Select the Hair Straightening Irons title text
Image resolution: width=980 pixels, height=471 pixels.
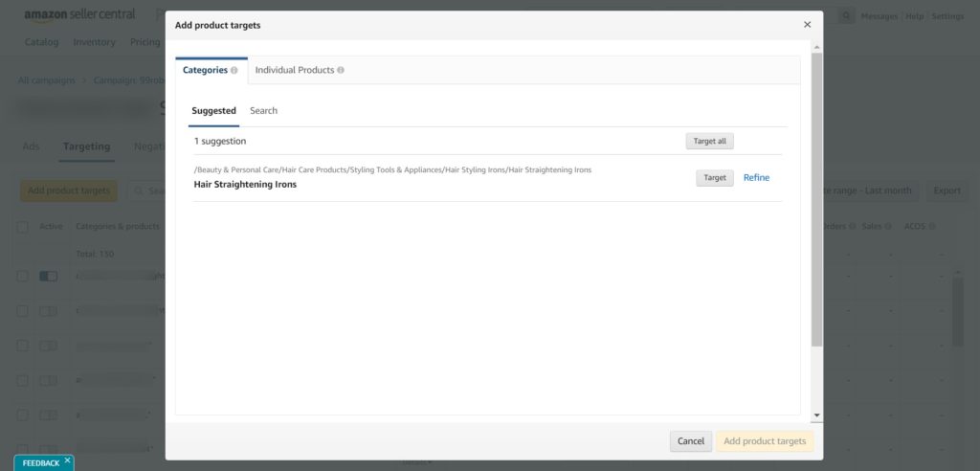245,185
